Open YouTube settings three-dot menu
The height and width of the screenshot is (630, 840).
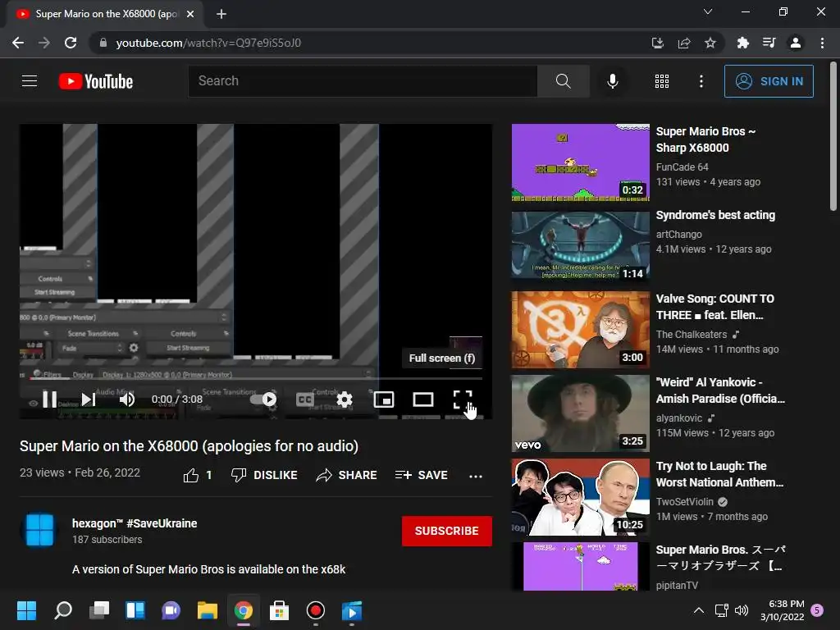click(701, 81)
